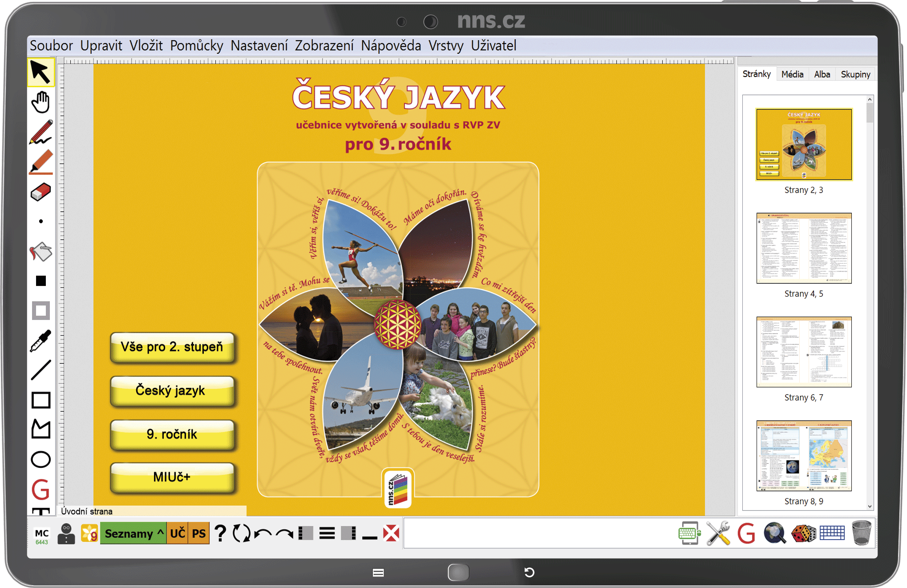Toggle the right side panel layout icon
907x588 pixels.
pos(348,533)
